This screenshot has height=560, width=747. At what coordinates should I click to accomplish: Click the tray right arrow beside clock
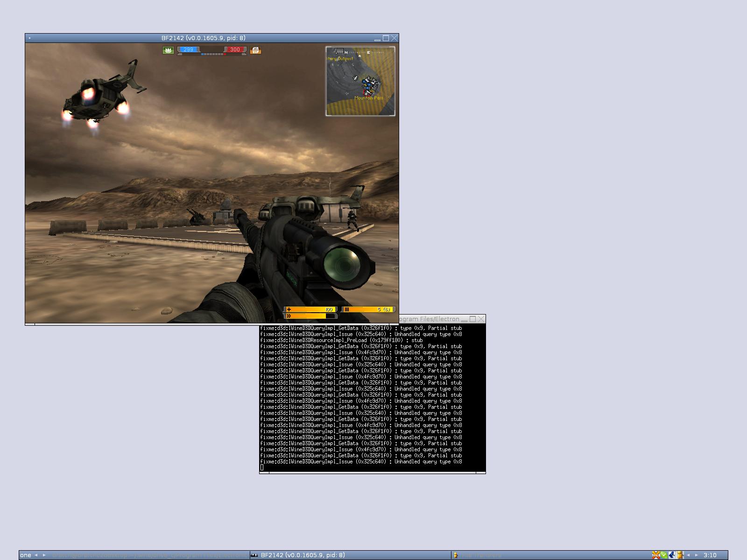click(x=697, y=555)
